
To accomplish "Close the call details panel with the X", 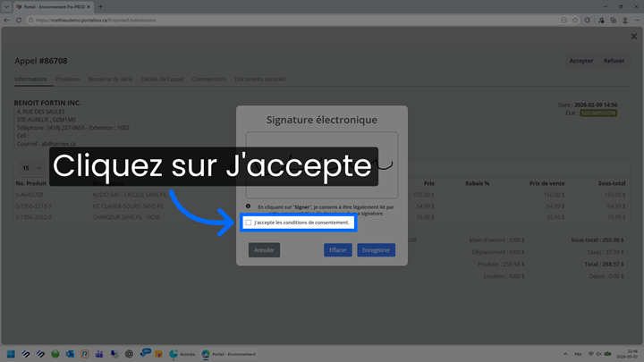I will point(634,37).
